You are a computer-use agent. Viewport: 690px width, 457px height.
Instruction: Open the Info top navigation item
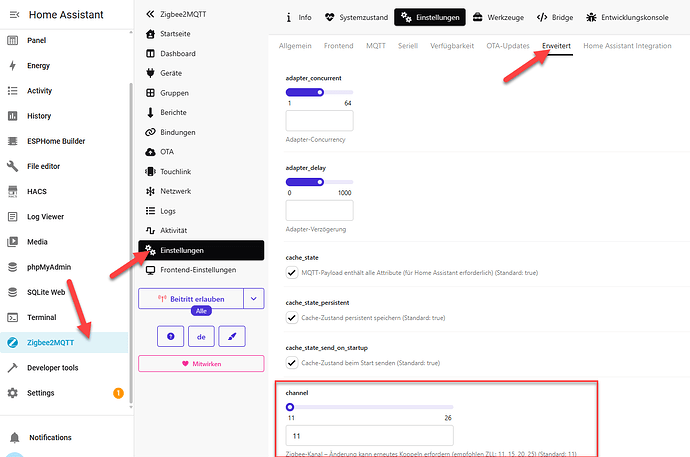(x=299, y=18)
